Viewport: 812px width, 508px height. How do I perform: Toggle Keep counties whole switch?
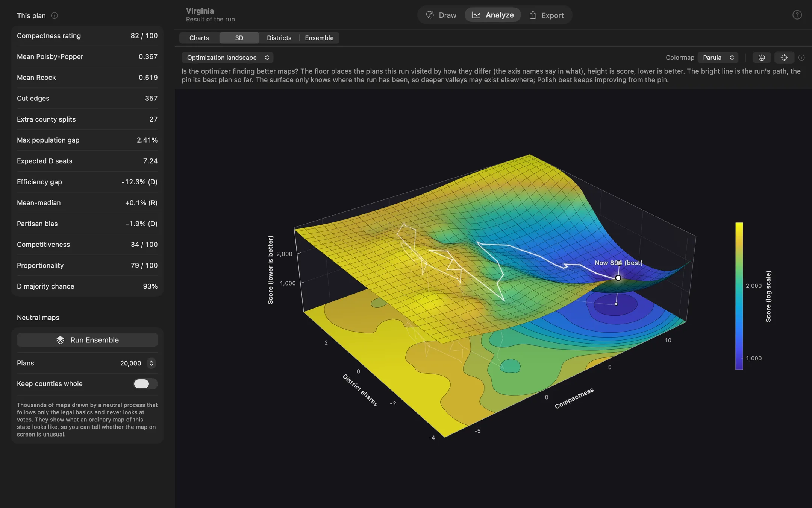[145, 384]
